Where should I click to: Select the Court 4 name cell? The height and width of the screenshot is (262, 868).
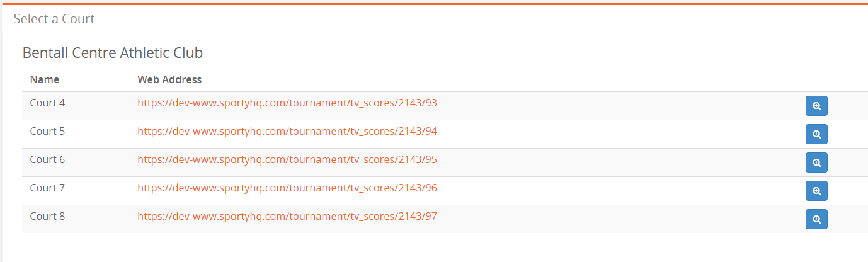point(47,103)
